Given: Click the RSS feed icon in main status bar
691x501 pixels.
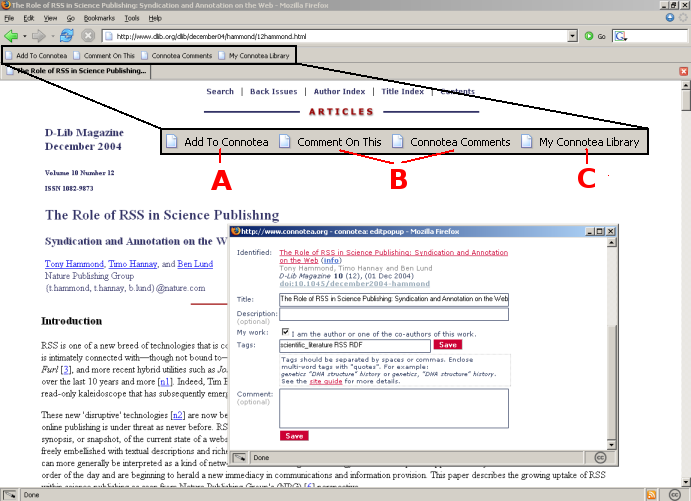Looking at the screenshot, I should click(651, 494).
